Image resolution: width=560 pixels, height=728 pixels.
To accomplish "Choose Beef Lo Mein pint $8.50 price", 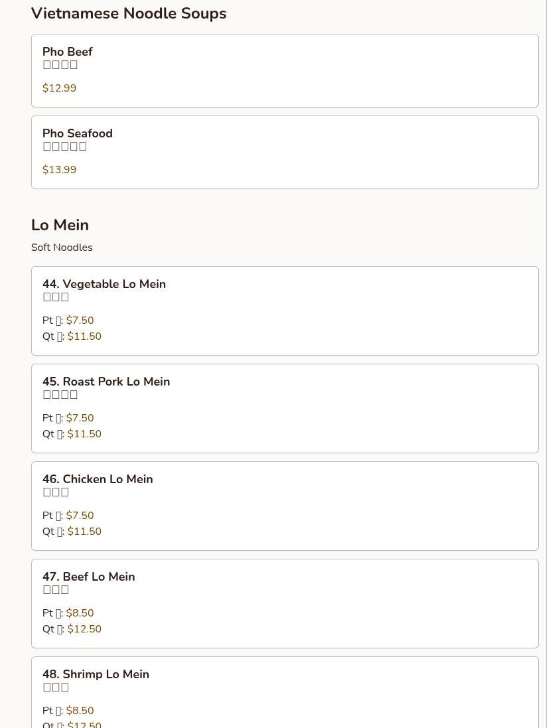I will click(80, 613).
